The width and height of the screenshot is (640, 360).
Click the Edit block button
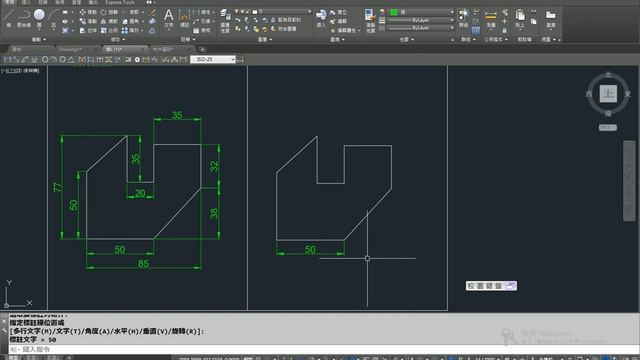(338, 21)
